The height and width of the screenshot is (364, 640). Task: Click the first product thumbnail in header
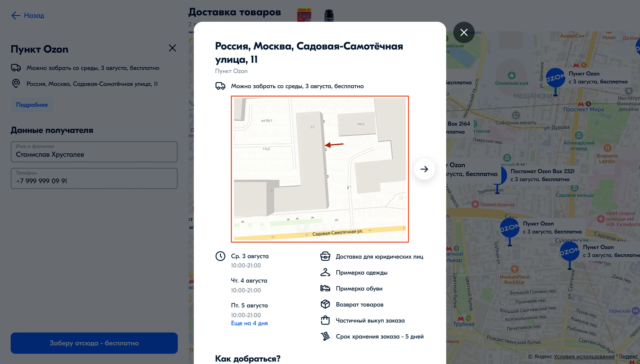click(x=304, y=14)
